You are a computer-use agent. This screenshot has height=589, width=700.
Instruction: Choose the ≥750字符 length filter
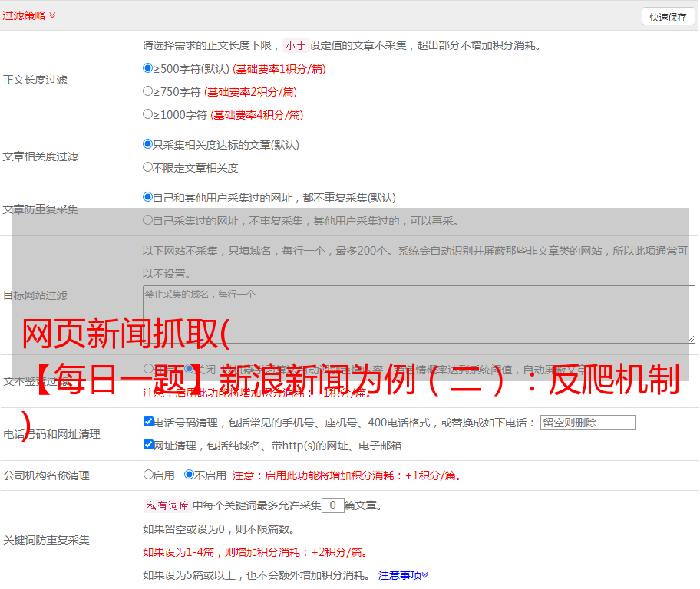(x=148, y=91)
